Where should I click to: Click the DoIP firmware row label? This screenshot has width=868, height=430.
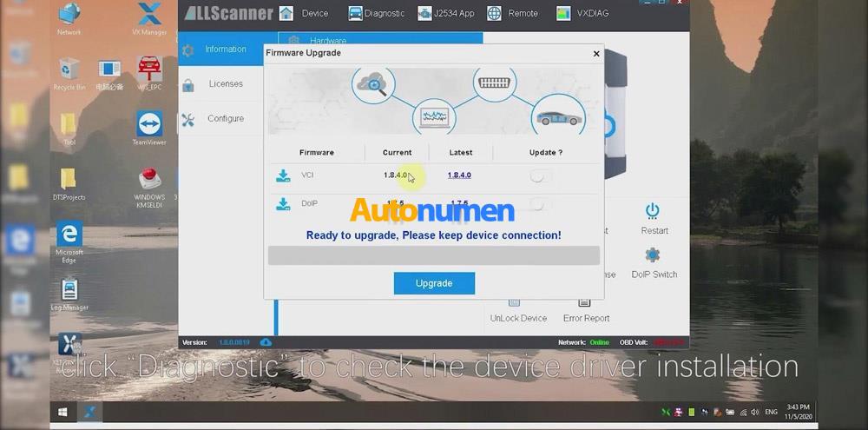[310, 203]
